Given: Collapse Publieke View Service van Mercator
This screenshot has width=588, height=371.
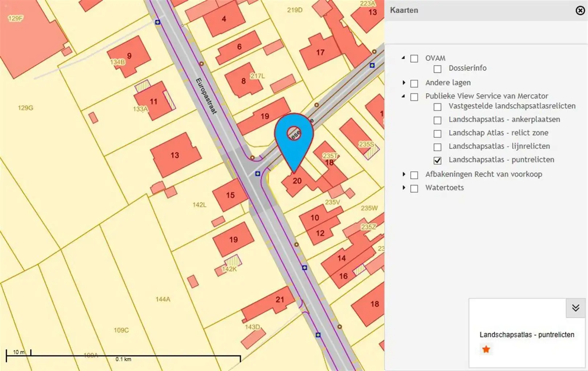Looking at the screenshot, I should click(x=403, y=96).
